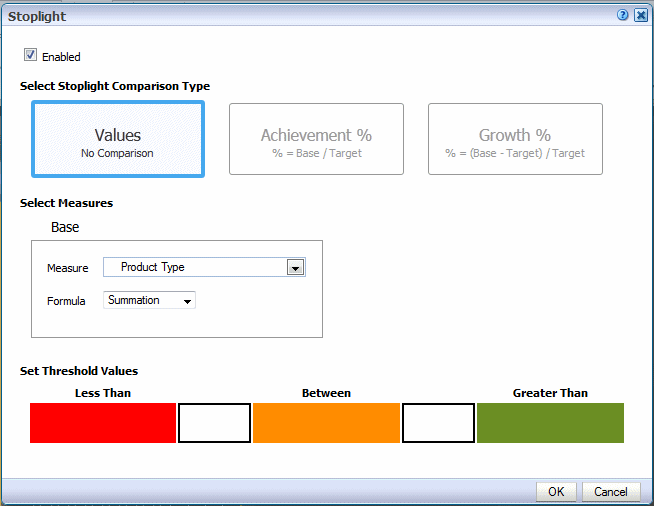Click the red Less Than swatch

click(x=103, y=423)
